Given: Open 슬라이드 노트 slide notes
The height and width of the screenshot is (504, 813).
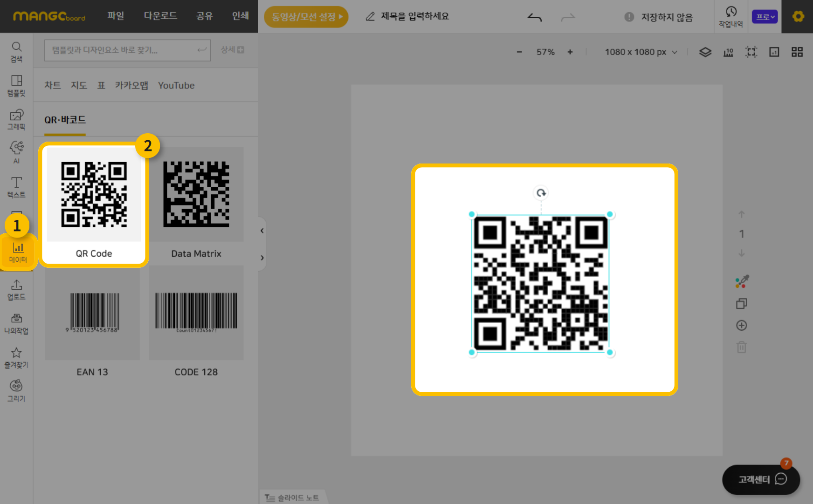Looking at the screenshot, I should point(292,497).
